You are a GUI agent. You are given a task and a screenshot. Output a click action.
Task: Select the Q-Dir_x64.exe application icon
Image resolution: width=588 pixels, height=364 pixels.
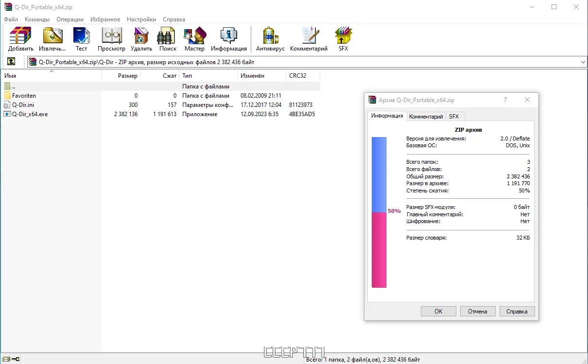coord(7,114)
